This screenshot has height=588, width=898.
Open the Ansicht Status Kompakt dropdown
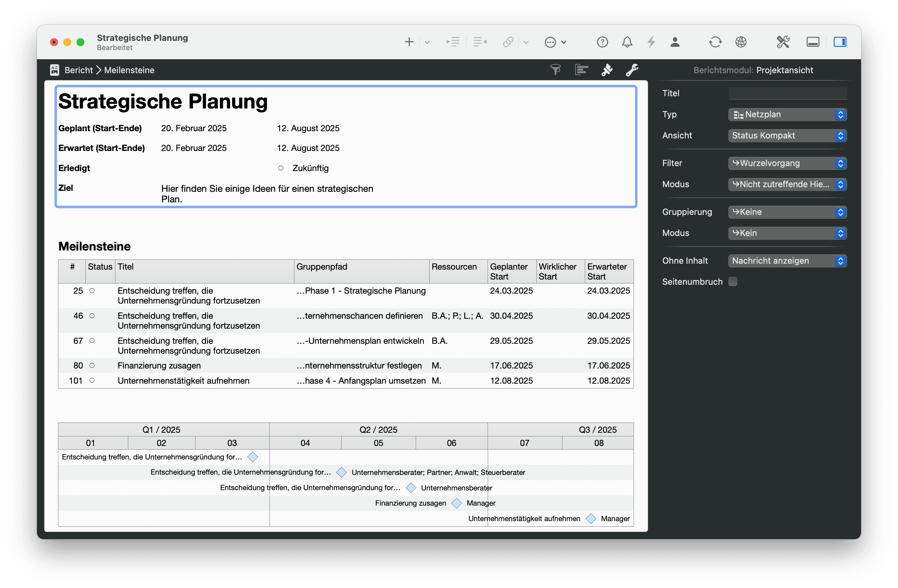pyautogui.click(x=787, y=135)
